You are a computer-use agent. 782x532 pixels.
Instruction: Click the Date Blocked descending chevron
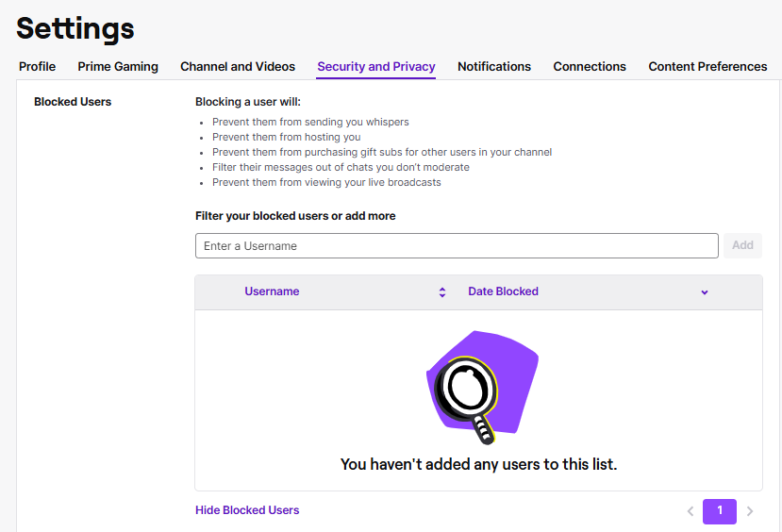705,292
